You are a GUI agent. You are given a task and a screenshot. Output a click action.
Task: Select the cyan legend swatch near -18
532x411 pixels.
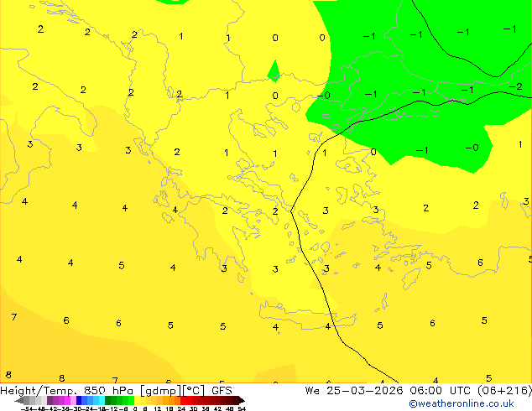102,400
